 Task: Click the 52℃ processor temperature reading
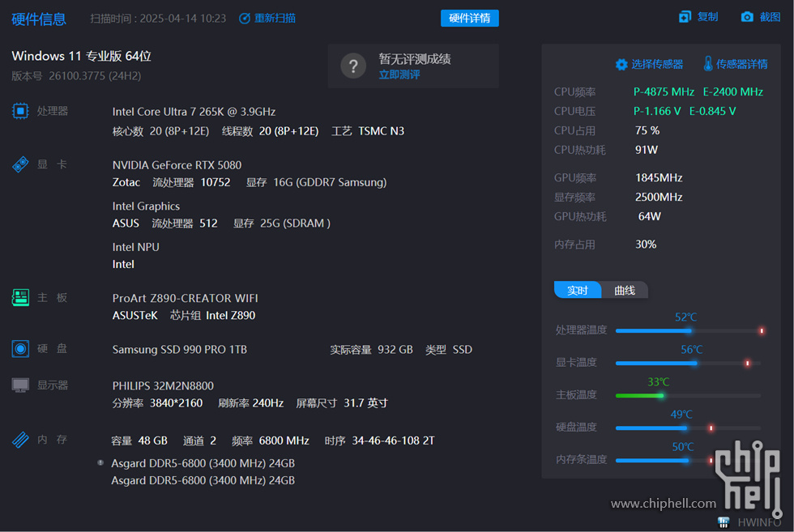(x=685, y=317)
